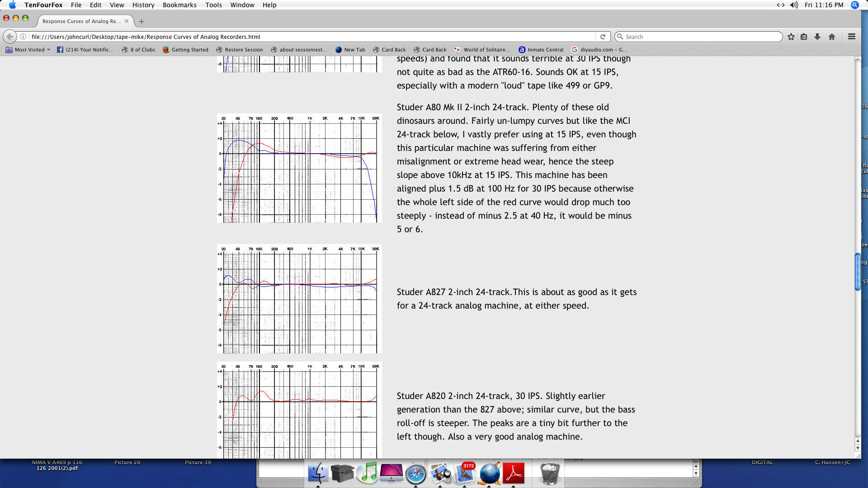
Task: Go back with the back arrow button
Action: [x=9, y=37]
